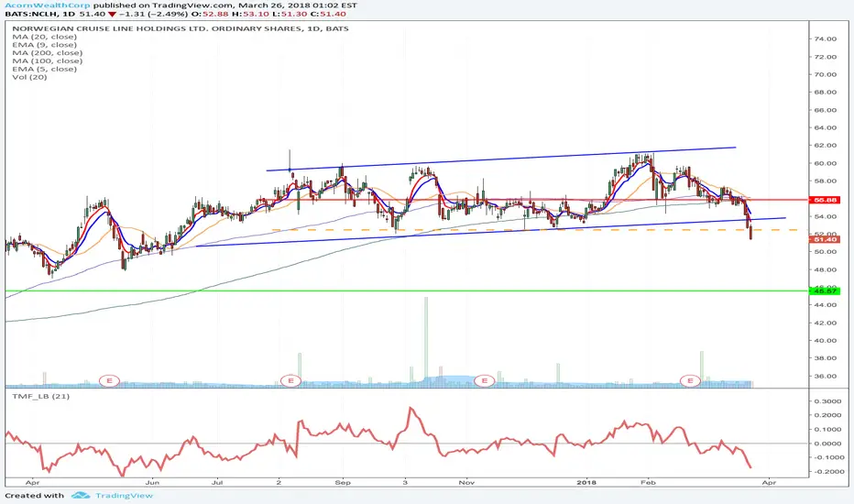Click the November earnings E marker
Screen dimensions: 854x504
484,380
